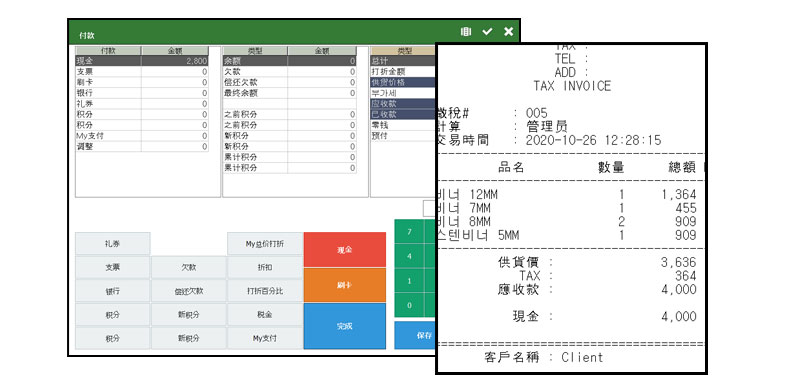The width and height of the screenshot is (800, 384).
Task: Click the 12MM item line on receipt
Action: [x=567, y=194]
